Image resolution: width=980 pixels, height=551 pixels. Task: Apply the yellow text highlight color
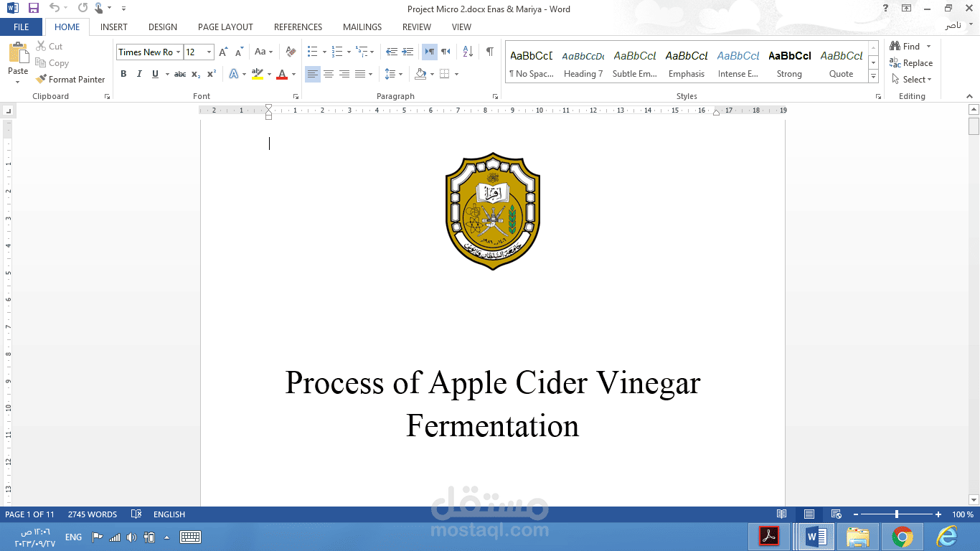[258, 74]
